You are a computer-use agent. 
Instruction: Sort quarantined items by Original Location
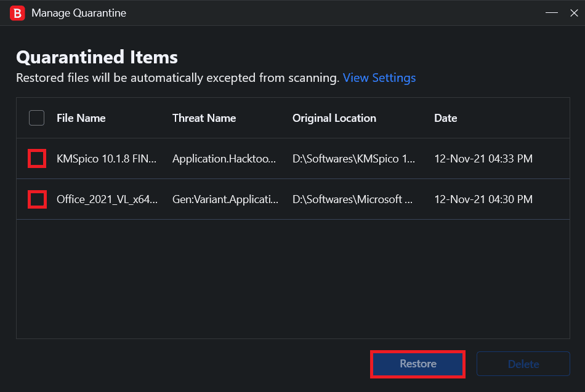pos(334,118)
